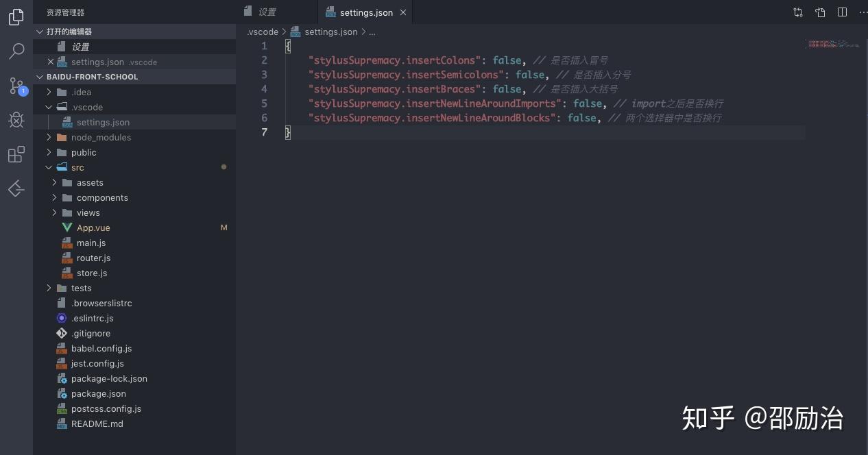Image resolution: width=868 pixels, height=455 pixels.
Task: Close the settings.json editor tab
Action: click(x=402, y=12)
